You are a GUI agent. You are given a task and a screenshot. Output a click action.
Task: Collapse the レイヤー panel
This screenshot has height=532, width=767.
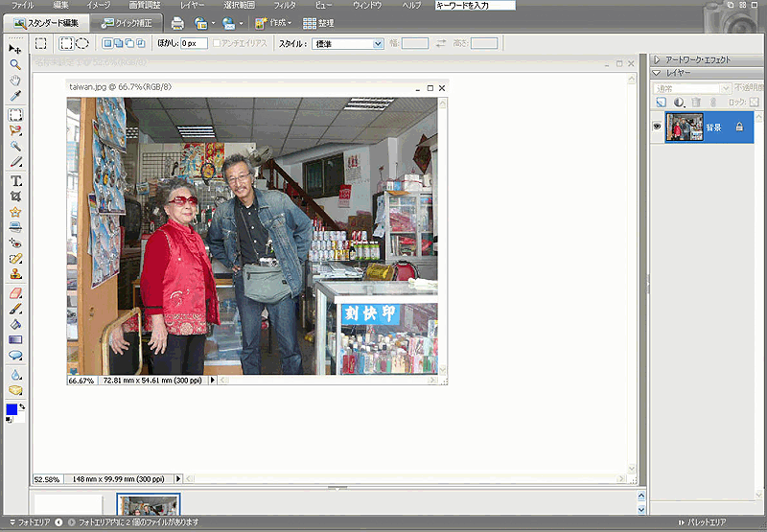click(x=657, y=73)
